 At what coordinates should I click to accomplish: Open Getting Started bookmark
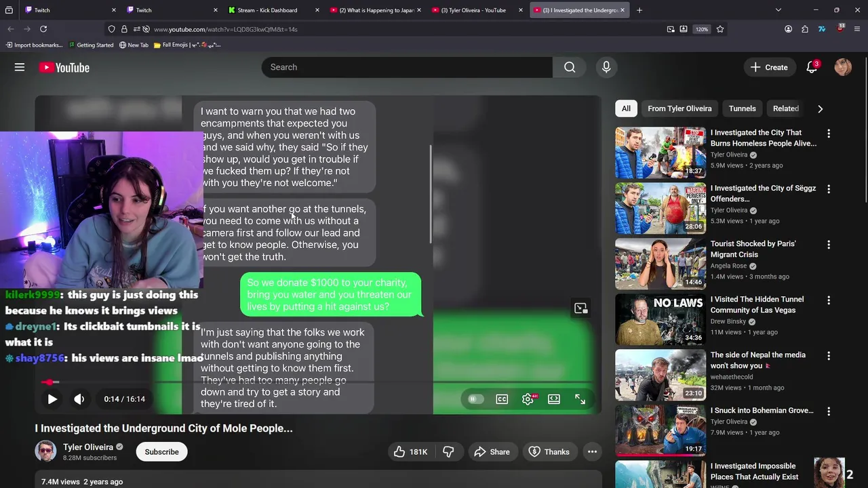click(x=91, y=45)
